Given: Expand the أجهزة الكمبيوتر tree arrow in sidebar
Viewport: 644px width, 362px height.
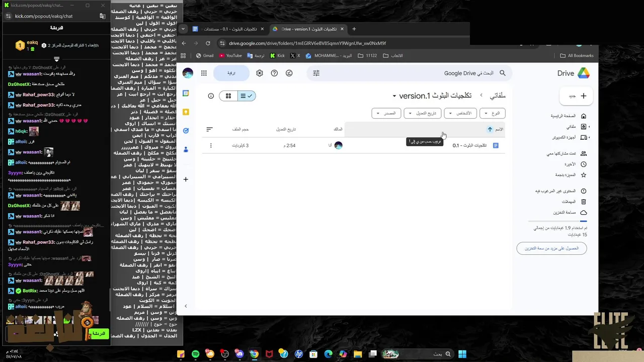Looking at the screenshot, I should pyautogui.click(x=589, y=137).
